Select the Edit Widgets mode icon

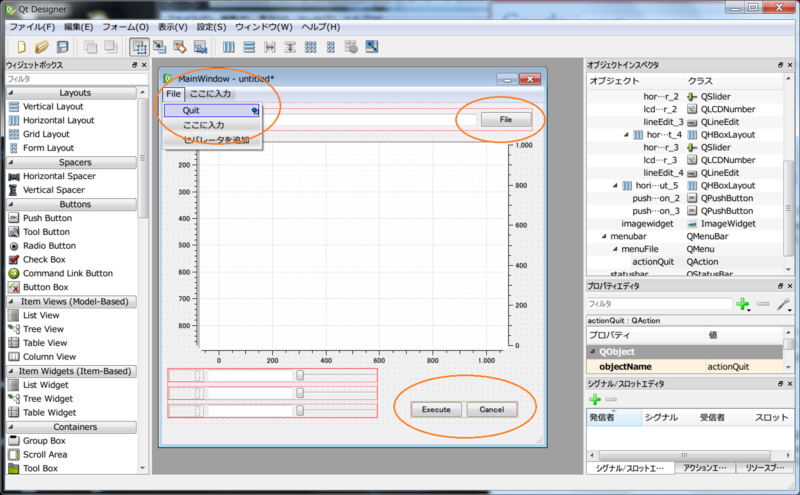point(139,47)
